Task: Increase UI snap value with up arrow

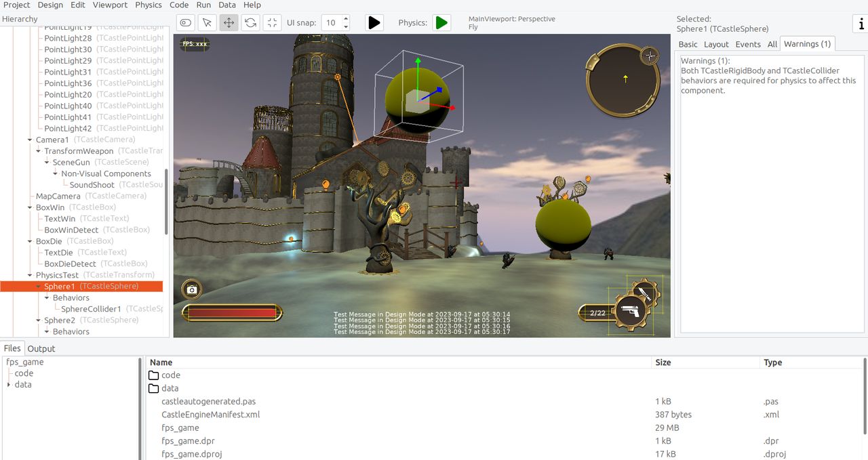Action: (x=346, y=18)
